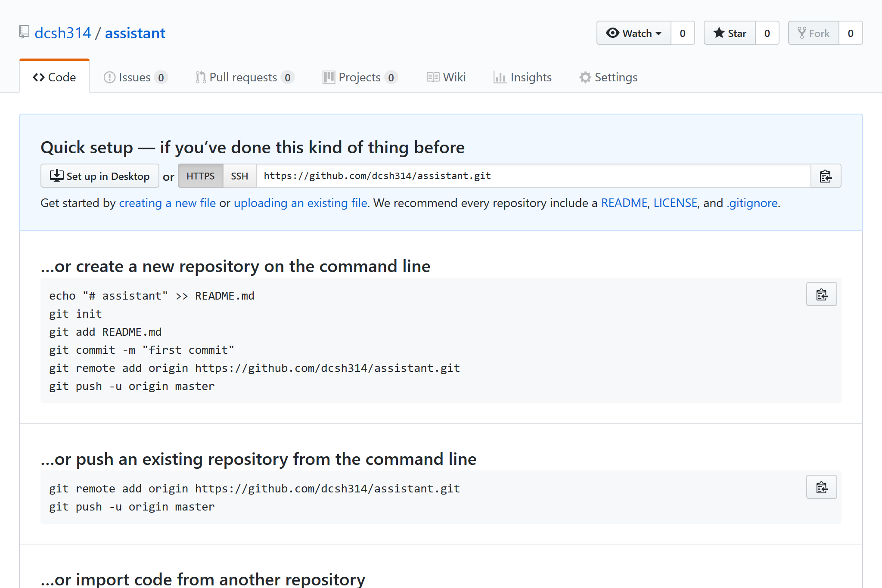
Task: Click into the repository URL text field
Action: [x=533, y=176]
